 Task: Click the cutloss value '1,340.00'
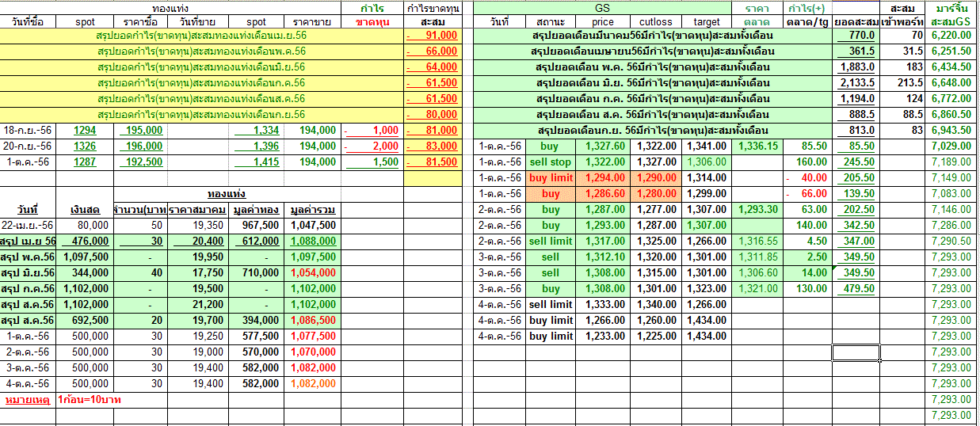[x=655, y=304]
